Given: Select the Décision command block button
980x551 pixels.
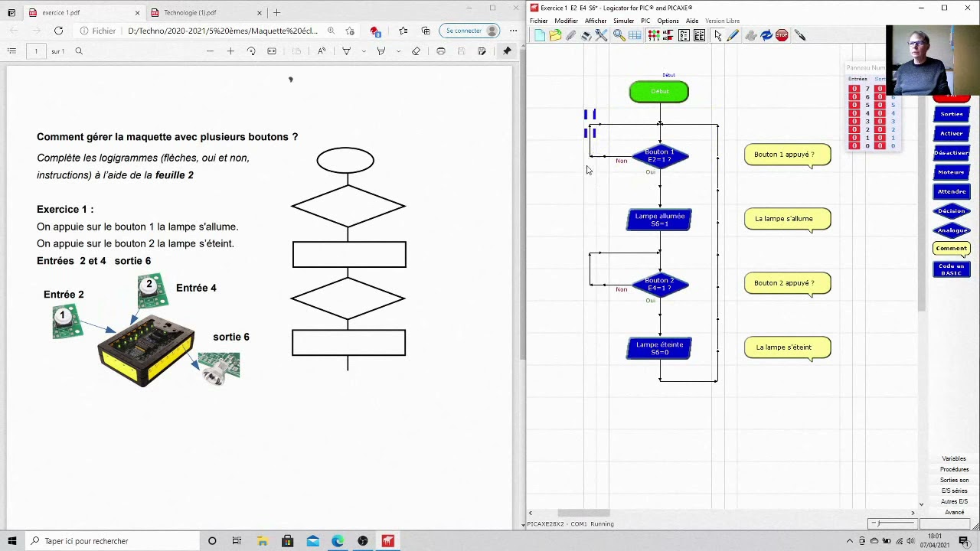Looking at the screenshot, I should coord(952,210).
